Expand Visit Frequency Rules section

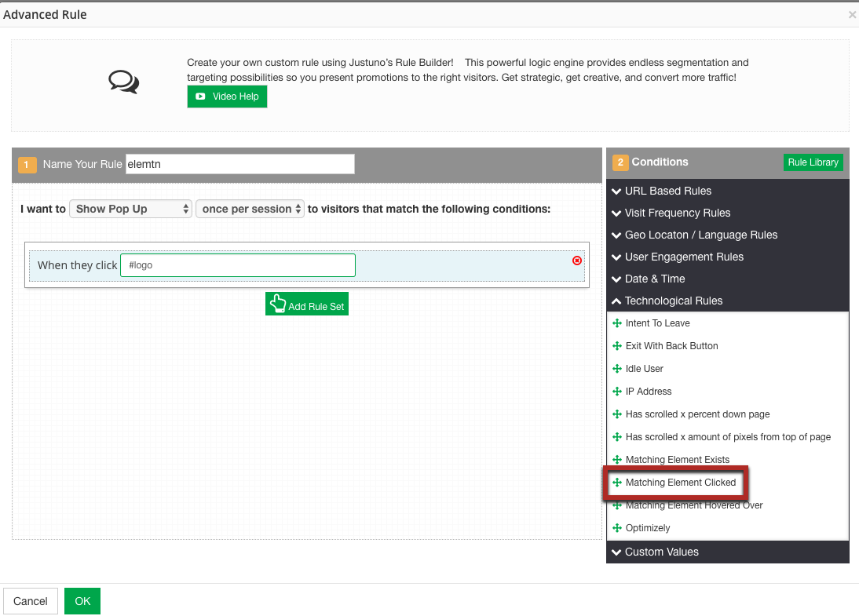677,213
